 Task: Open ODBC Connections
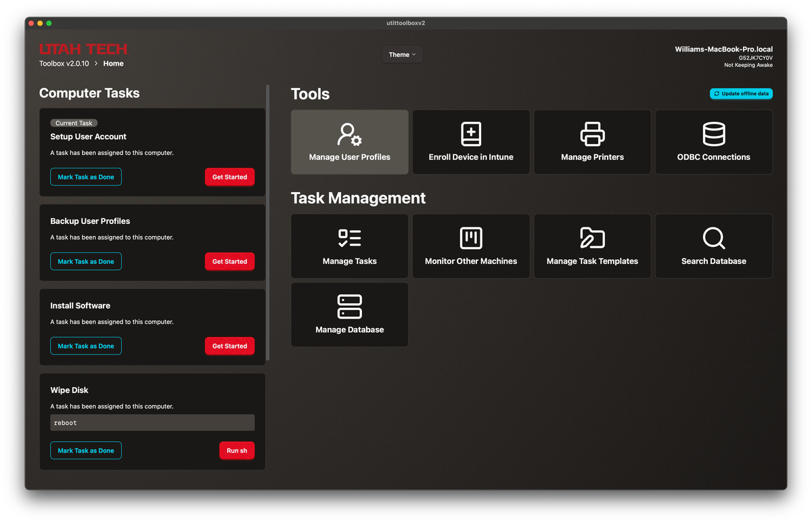tap(713, 142)
